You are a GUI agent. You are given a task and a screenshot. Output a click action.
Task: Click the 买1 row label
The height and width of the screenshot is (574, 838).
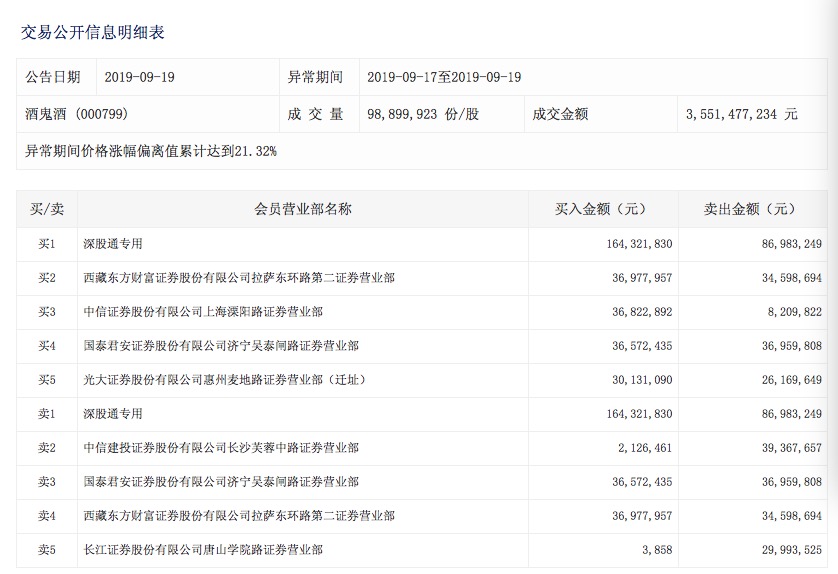[x=46, y=244]
